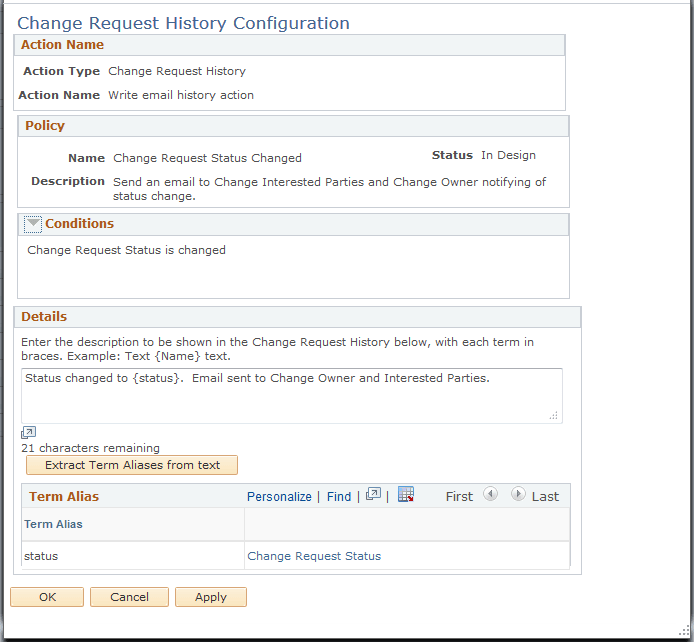Select 'Write email history action' value
This screenshot has width=694, height=642.
coord(181,95)
